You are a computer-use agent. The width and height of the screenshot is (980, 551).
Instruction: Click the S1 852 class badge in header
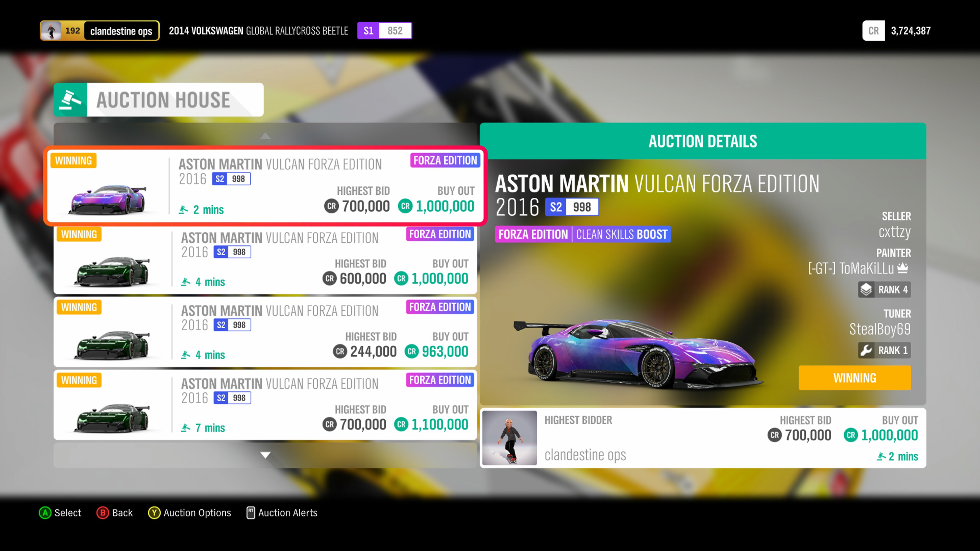point(384,31)
